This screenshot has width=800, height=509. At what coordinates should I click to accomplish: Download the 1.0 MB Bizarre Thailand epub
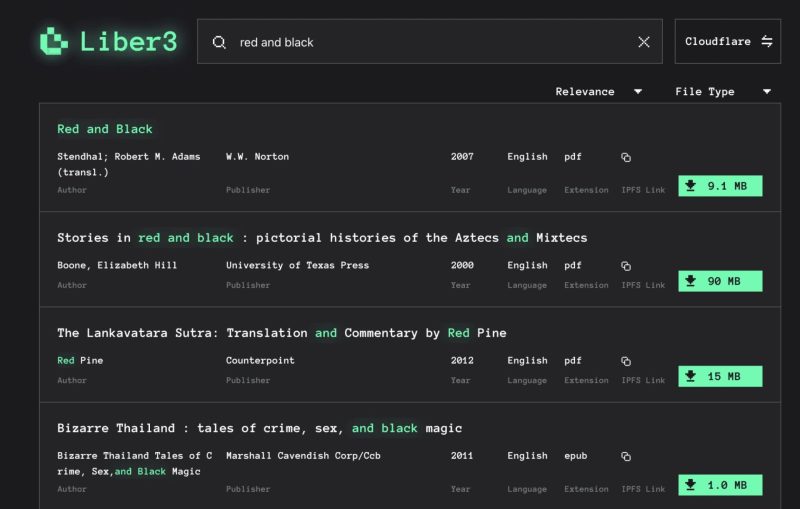click(720, 485)
